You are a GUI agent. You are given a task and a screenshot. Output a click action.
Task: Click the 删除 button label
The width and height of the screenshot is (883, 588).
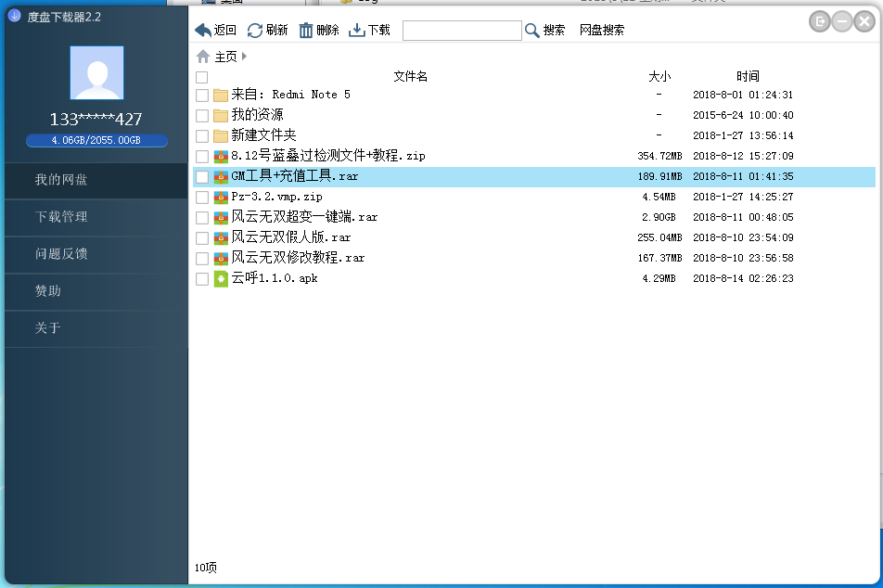[x=327, y=31]
